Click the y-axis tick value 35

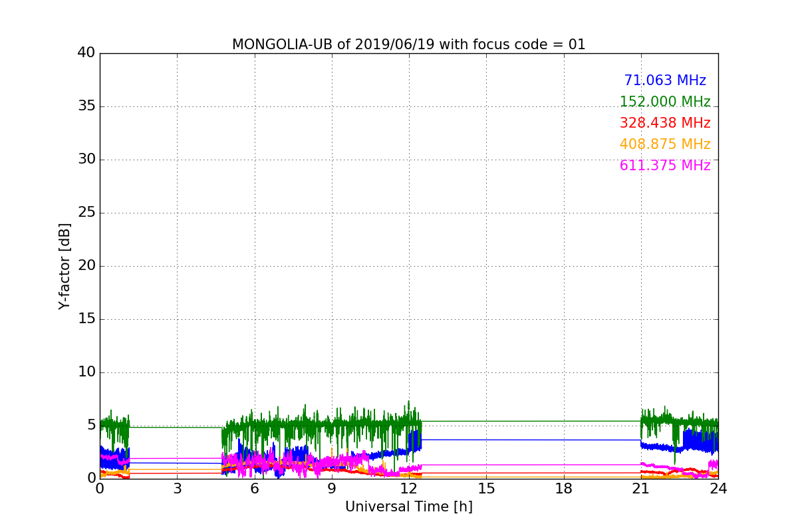click(x=86, y=106)
